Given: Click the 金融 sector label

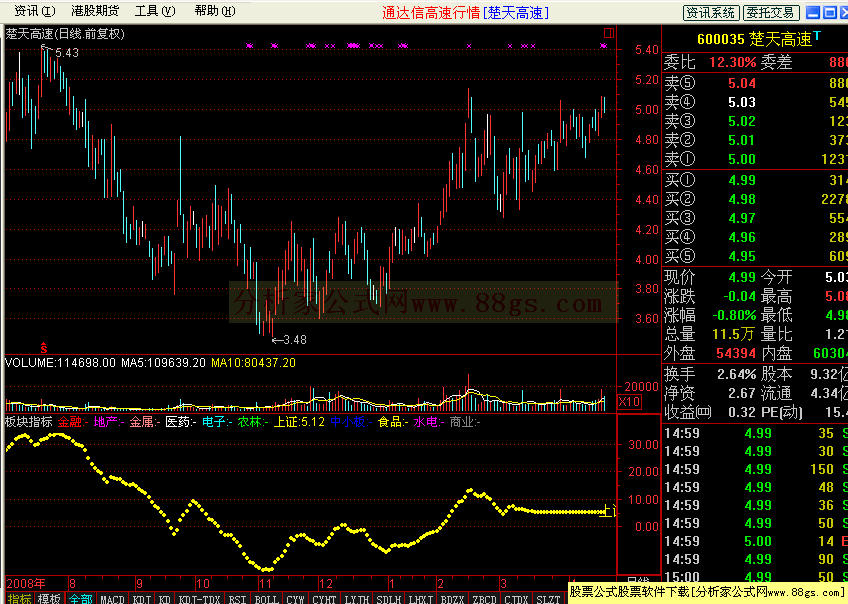Looking at the screenshot, I should click(x=70, y=422).
